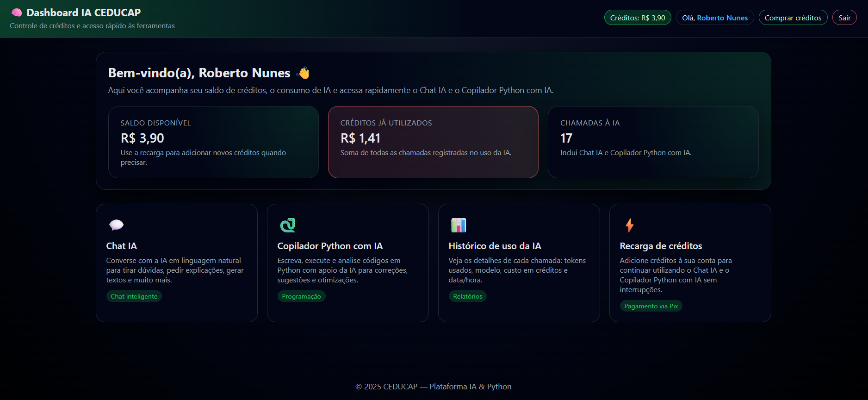This screenshot has width=868, height=400.
Task: Open the Roberto Nunes profile link
Action: point(722,18)
